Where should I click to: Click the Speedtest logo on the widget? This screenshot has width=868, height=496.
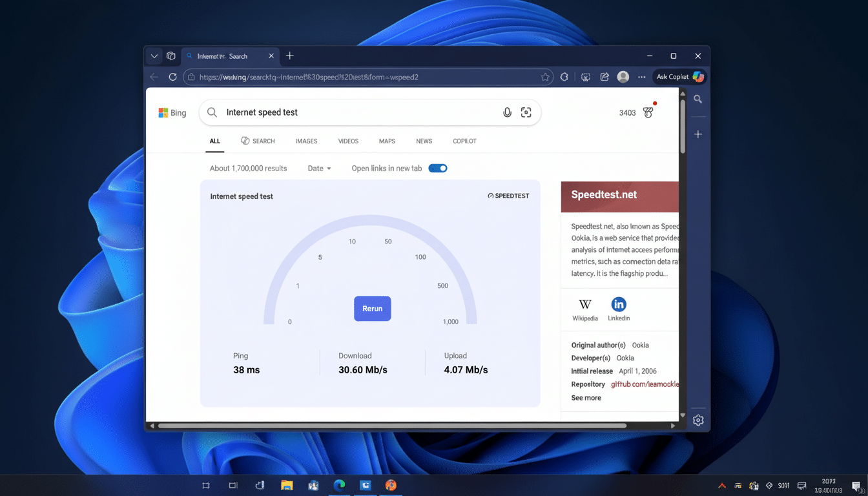(508, 195)
